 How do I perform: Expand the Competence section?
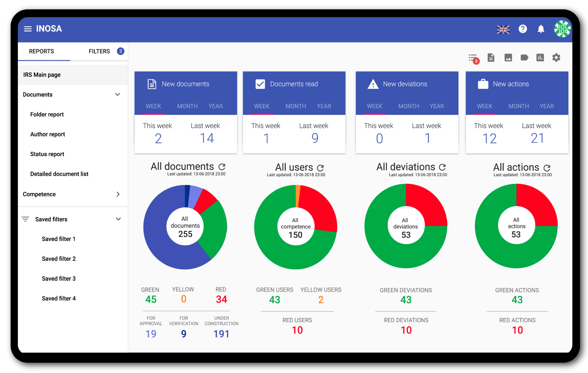click(x=118, y=194)
